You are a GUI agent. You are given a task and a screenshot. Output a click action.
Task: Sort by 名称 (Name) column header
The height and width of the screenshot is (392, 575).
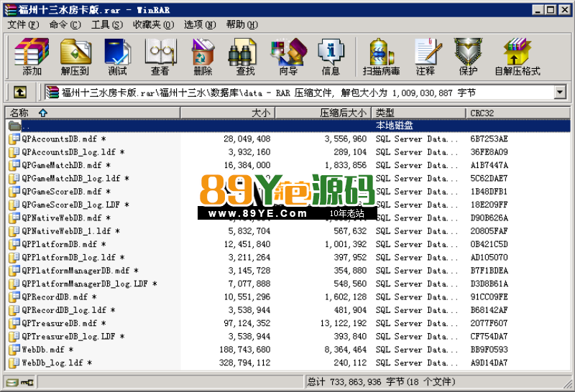pos(93,113)
